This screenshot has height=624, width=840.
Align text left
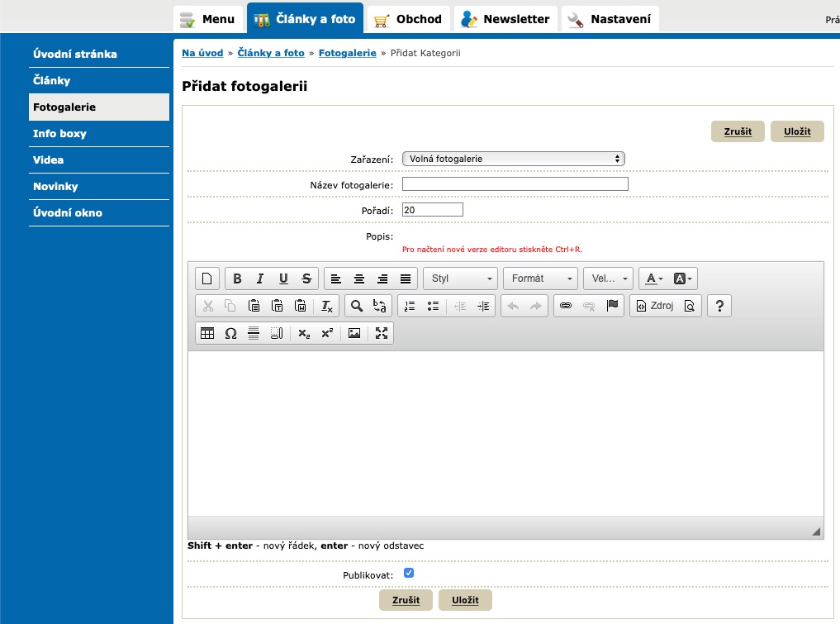(x=336, y=279)
